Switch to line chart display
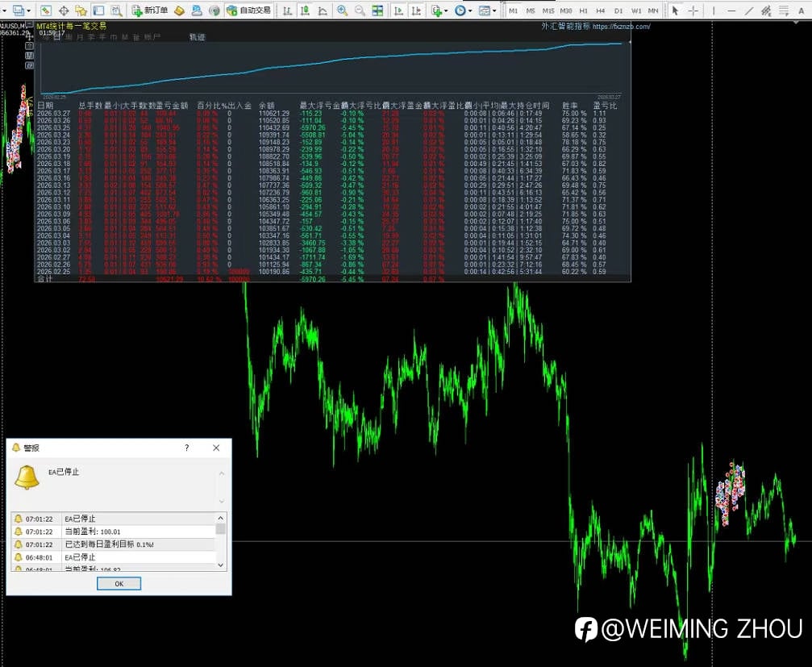Viewport: 812px width, 667px height. pyautogui.click(x=323, y=10)
